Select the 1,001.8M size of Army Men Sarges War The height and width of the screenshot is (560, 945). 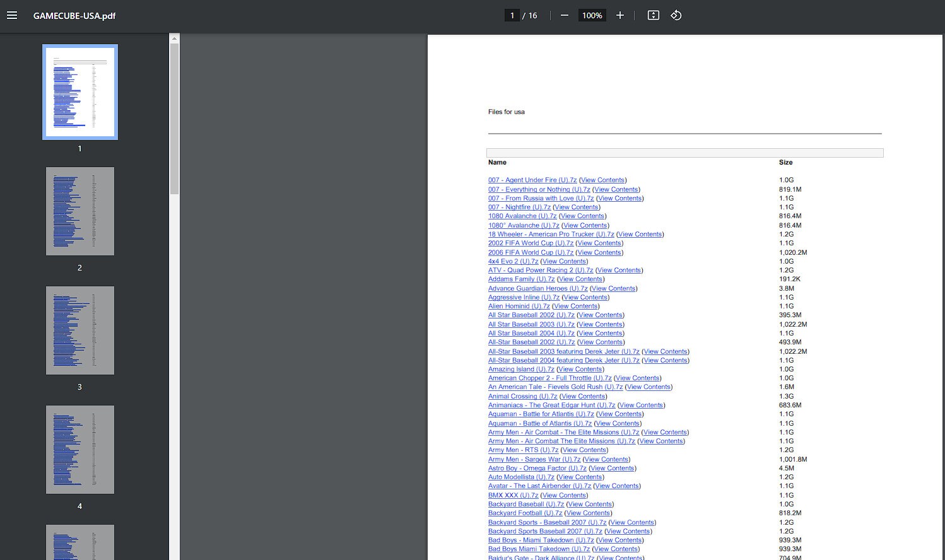pyautogui.click(x=793, y=459)
